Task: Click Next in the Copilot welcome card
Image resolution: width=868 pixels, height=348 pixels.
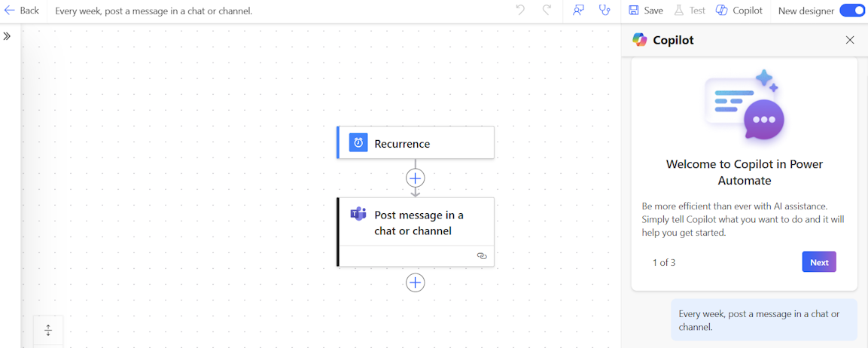Action: pyautogui.click(x=819, y=262)
